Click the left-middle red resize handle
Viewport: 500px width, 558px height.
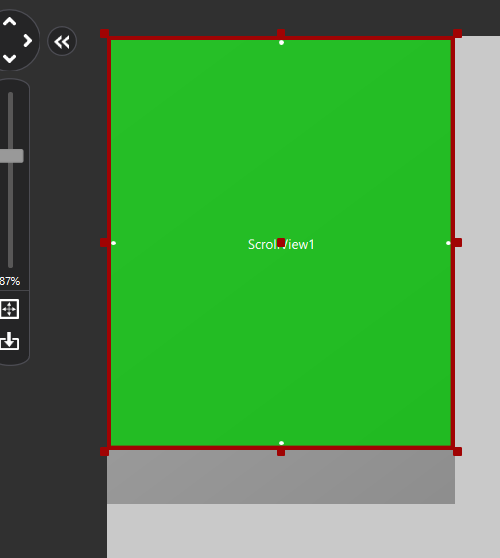[x=105, y=243]
